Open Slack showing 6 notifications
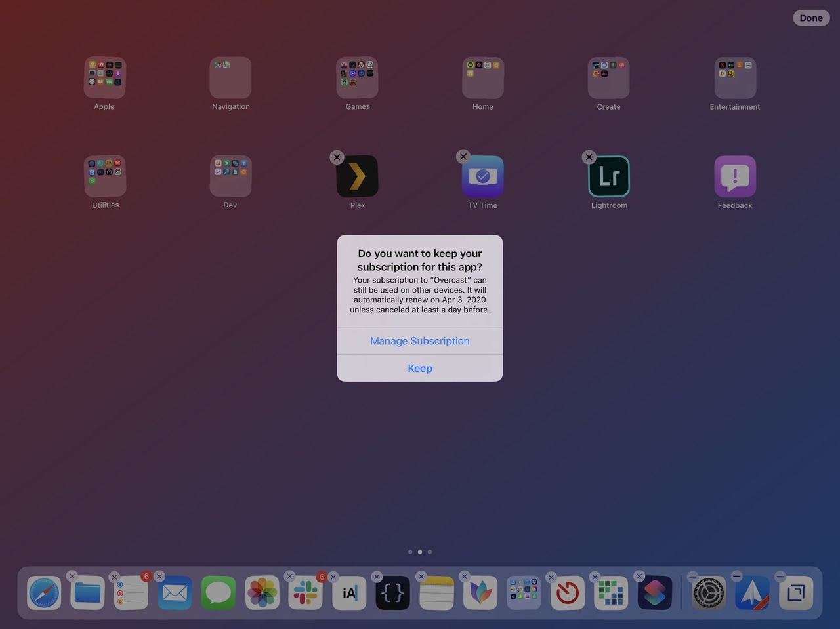 (x=305, y=592)
